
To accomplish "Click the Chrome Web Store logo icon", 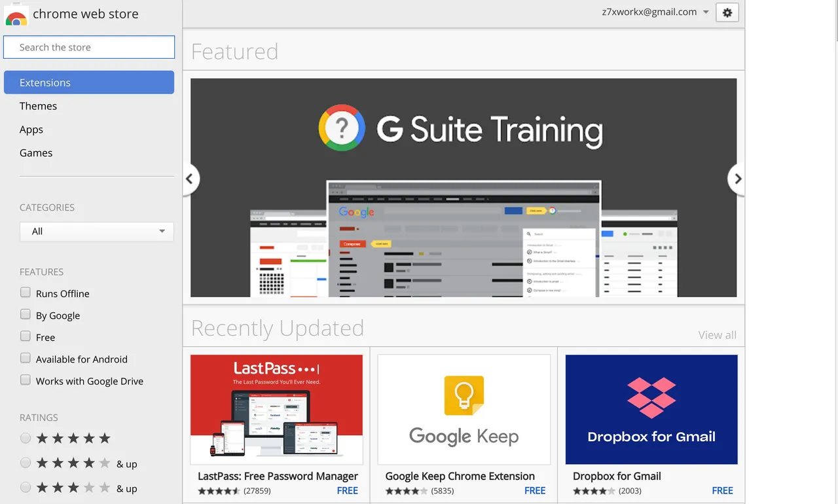I will (16, 14).
